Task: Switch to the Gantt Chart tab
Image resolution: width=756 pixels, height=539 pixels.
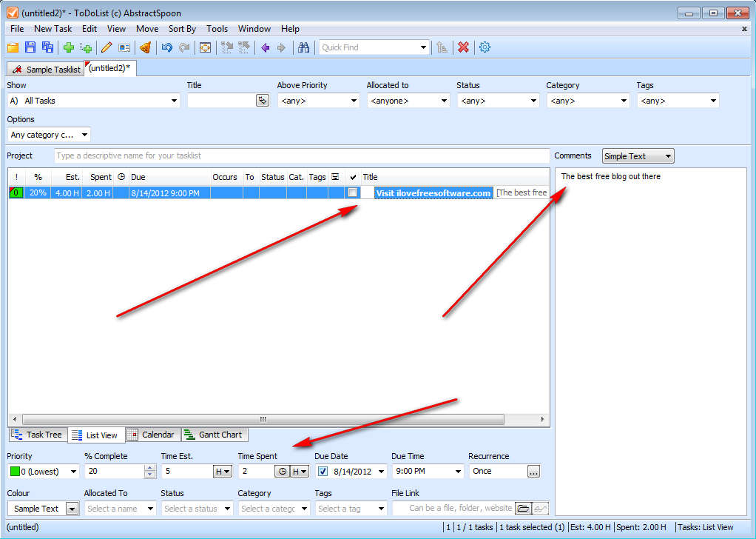Action: [x=215, y=435]
